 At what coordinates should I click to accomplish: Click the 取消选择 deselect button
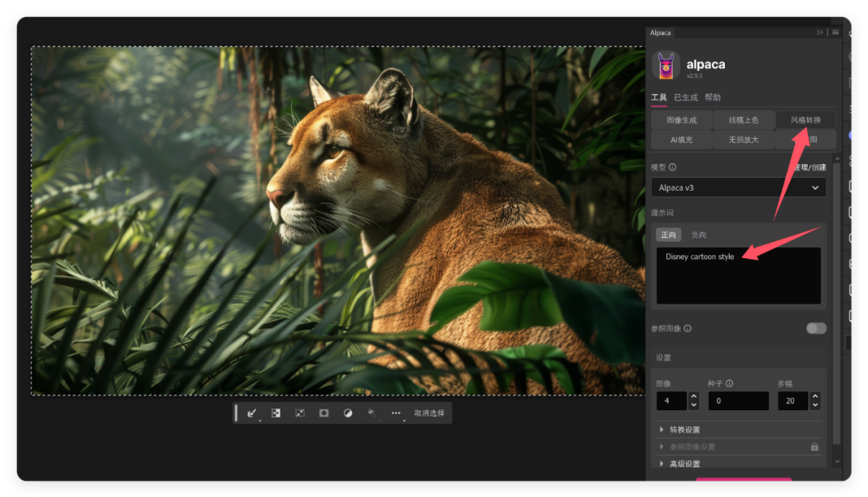tap(429, 413)
